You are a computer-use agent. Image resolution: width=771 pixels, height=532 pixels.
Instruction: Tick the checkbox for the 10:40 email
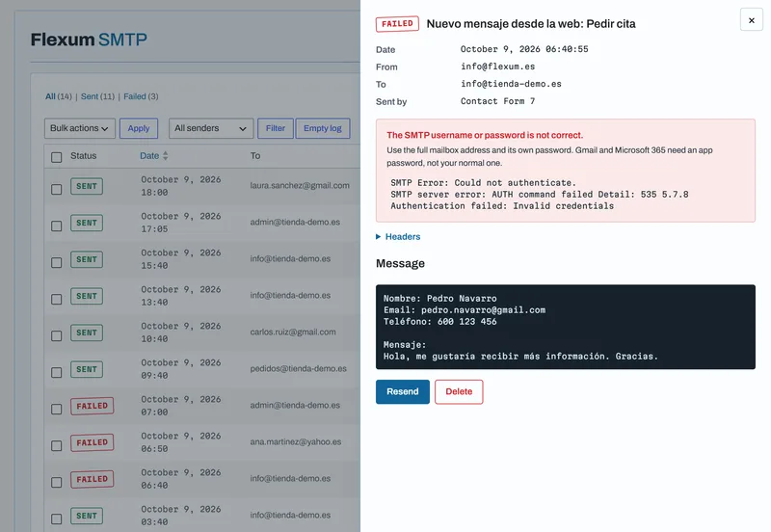click(57, 335)
